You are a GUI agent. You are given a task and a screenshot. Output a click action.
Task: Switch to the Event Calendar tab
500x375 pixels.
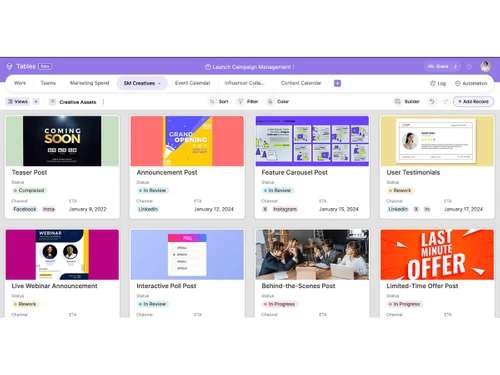coord(193,83)
